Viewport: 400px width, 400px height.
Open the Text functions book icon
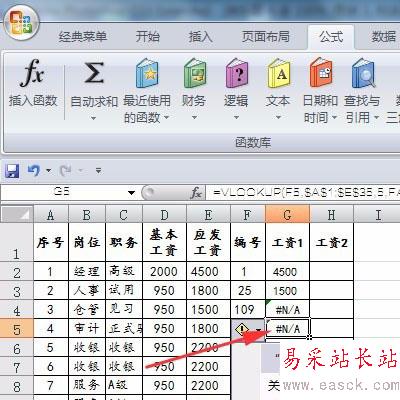[x=279, y=73]
